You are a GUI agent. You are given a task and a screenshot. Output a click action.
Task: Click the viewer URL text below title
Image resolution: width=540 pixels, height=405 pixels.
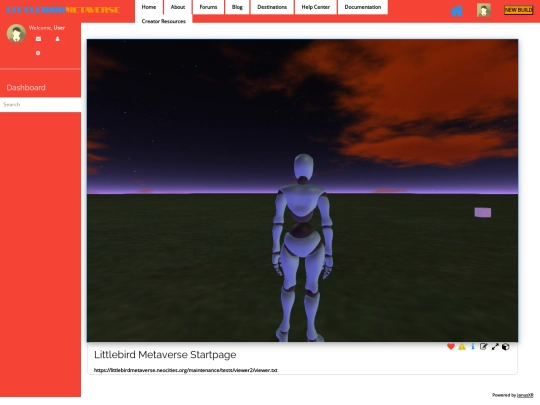[x=185, y=370]
